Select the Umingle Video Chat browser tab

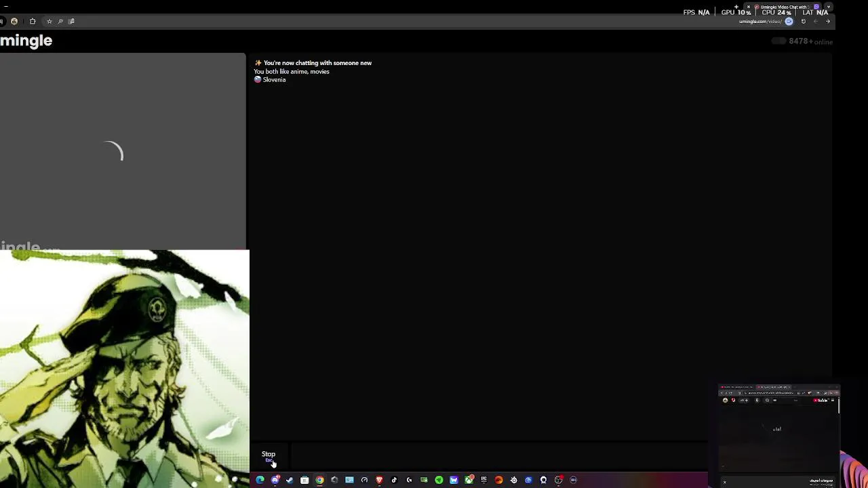point(783,7)
